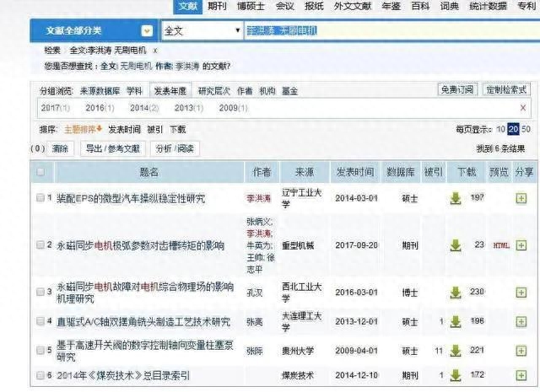The image size is (540, 392).
Task: Check the box for result 1
Action: [x=40, y=198]
